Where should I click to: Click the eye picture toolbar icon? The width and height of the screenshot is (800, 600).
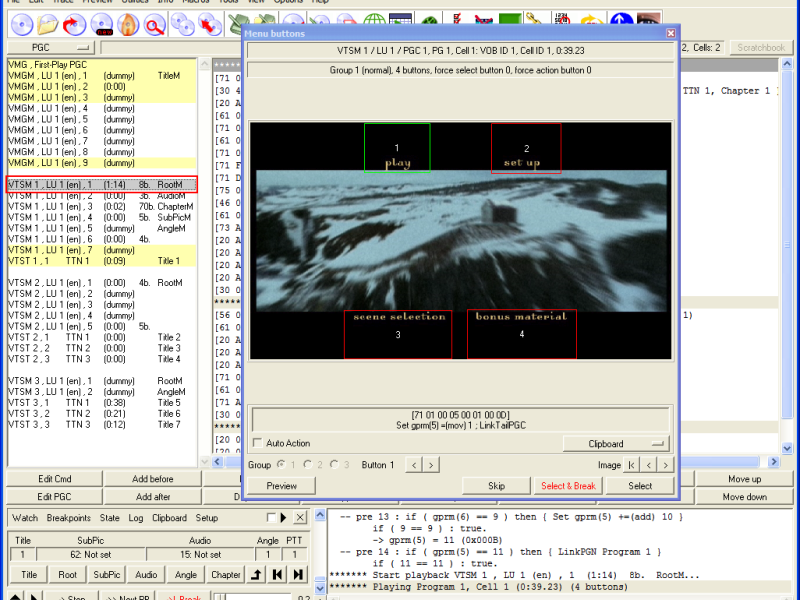[x=648, y=19]
